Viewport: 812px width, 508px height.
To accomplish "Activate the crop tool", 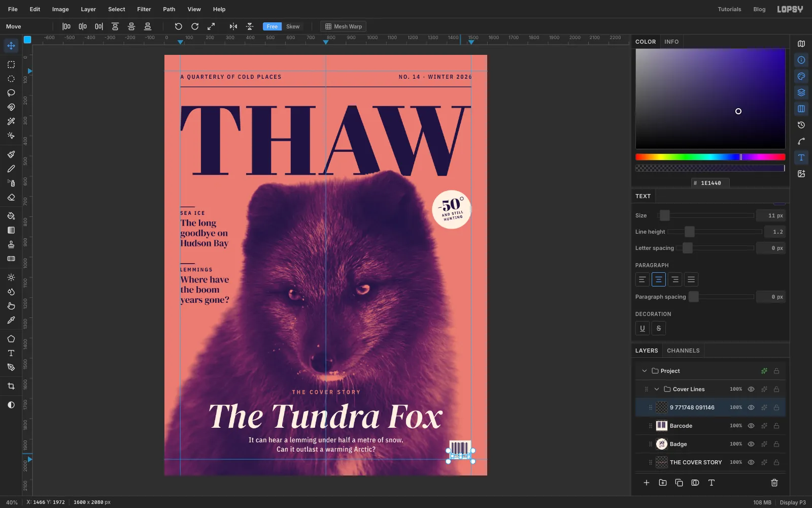I will pyautogui.click(x=11, y=386).
